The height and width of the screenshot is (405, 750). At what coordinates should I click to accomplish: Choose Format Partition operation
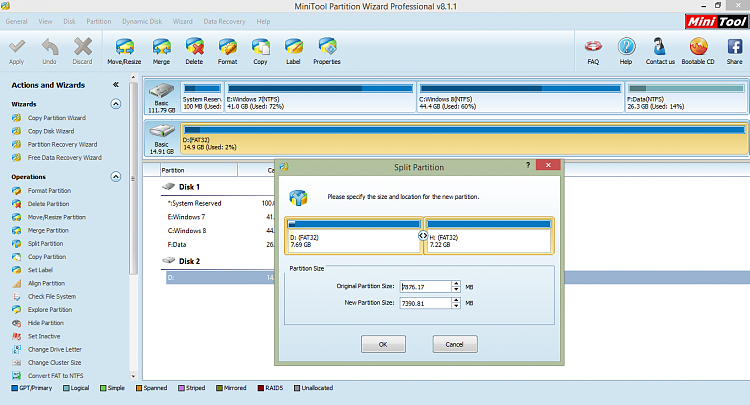click(49, 190)
